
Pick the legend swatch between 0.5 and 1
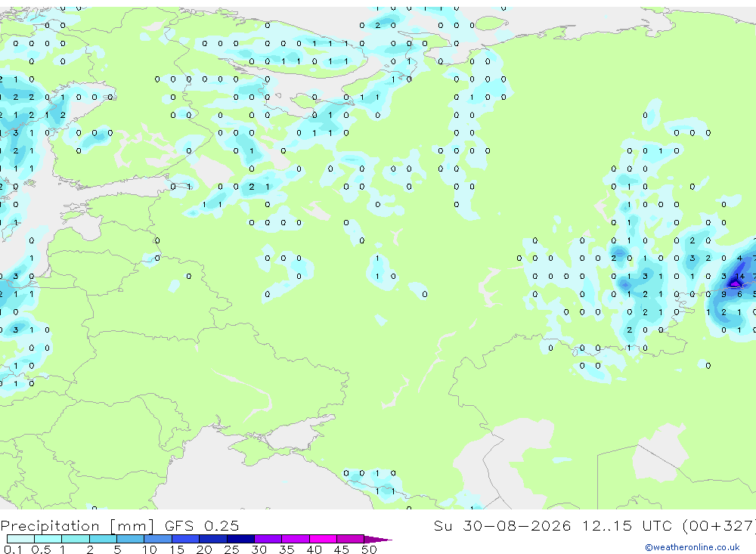[x=48, y=539]
